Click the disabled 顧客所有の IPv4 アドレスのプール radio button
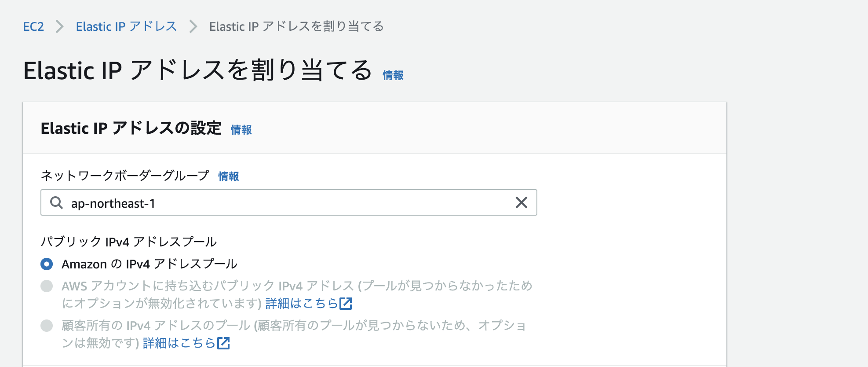 pos(46,326)
